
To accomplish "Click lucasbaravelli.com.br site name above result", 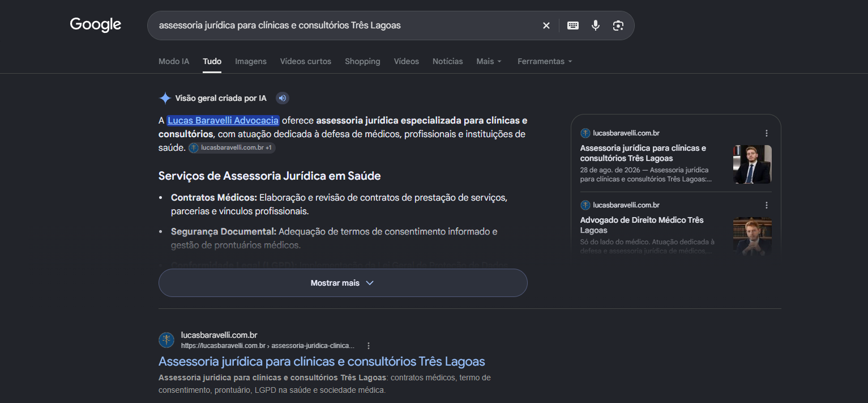I will point(219,335).
